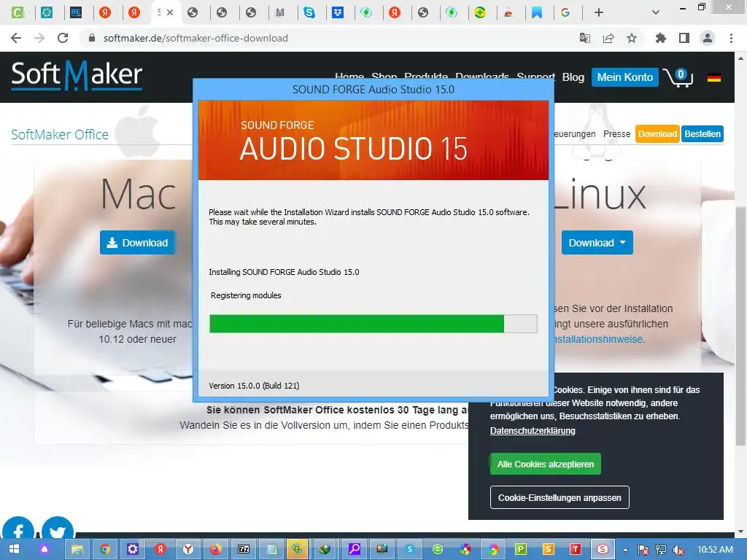The image size is (747, 560).
Task: Switch to the gray M tab
Action: pos(280,13)
